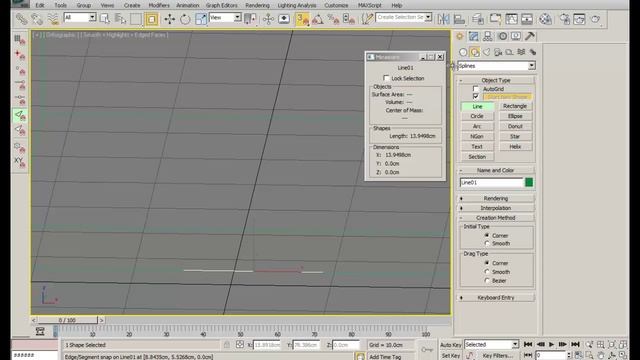Select the Scale tool
This screenshot has height=360, width=640.
[x=200, y=19]
